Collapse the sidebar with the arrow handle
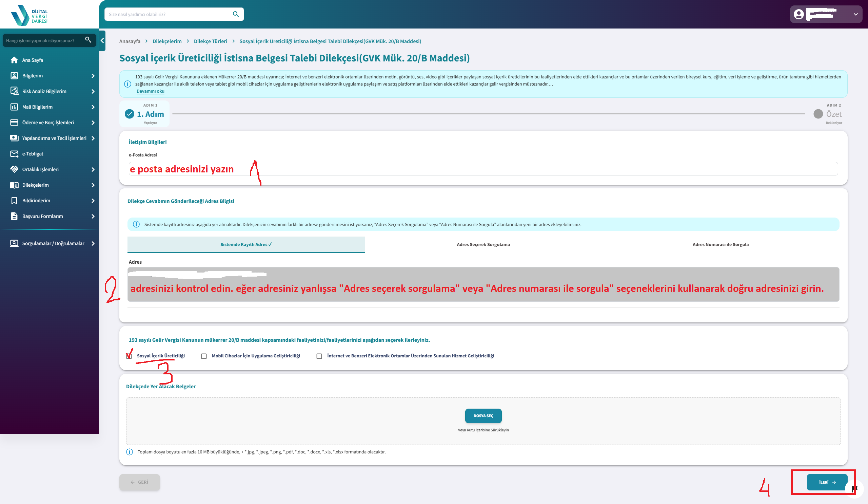Screen dimensions: 868x504 pos(102,40)
